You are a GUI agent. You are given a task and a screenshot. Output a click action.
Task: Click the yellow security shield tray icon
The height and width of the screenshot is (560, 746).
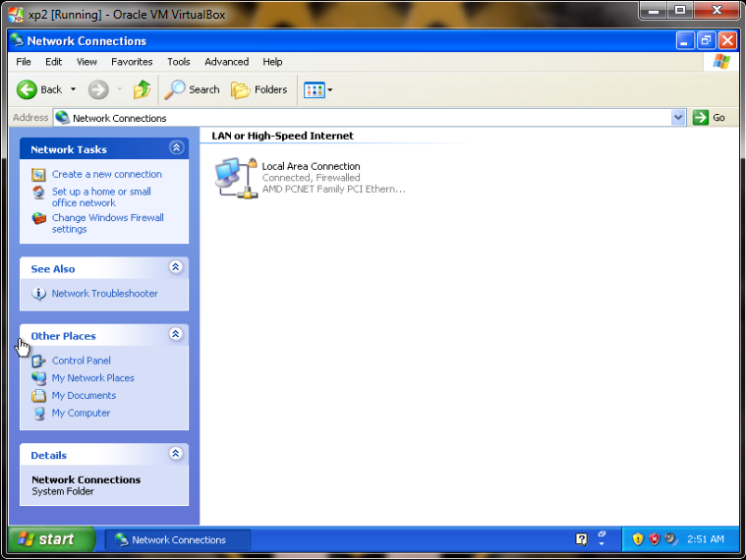tap(638, 539)
